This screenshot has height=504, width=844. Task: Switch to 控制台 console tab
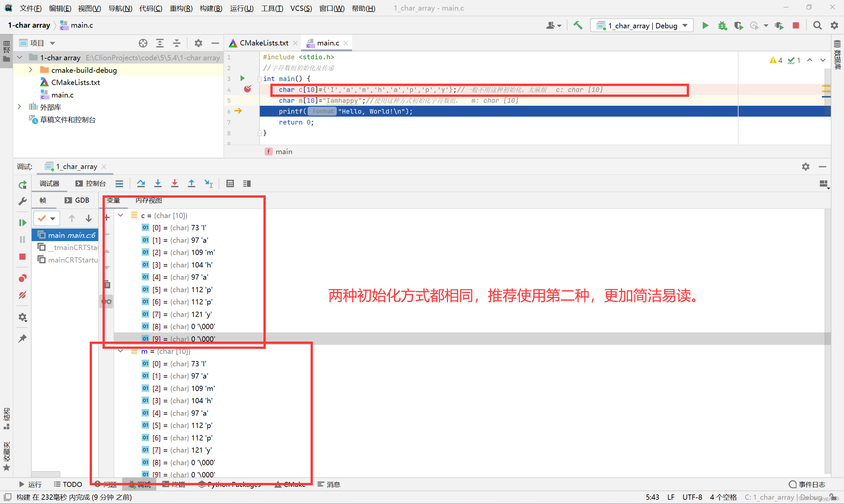click(91, 184)
